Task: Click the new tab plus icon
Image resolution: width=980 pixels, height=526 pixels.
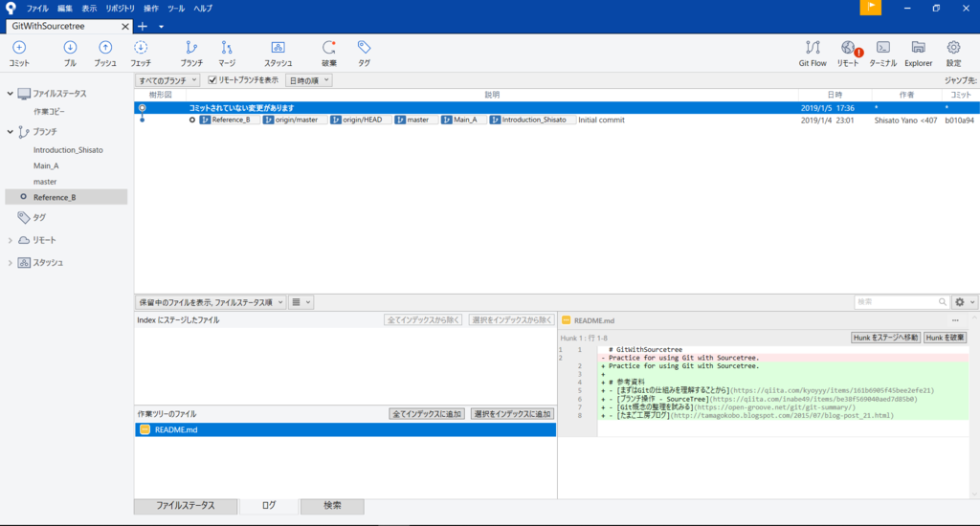Action: click(143, 26)
